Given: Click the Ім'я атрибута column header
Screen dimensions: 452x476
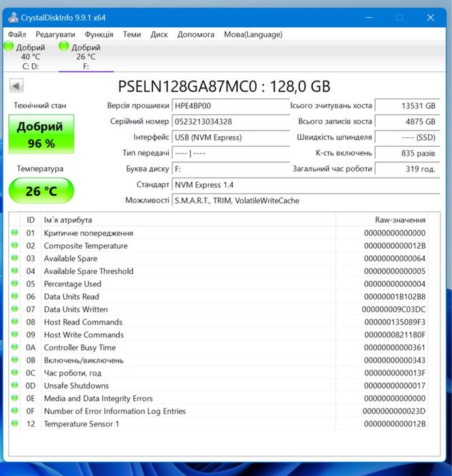Looking at the screenshot, I should coord(188,220).
